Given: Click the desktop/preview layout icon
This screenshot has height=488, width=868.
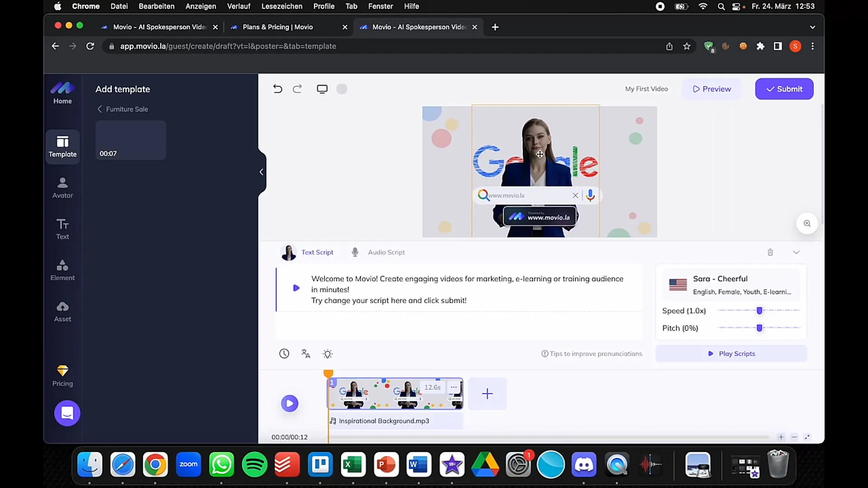Looking at the screenshot, I should pos(322,89).
